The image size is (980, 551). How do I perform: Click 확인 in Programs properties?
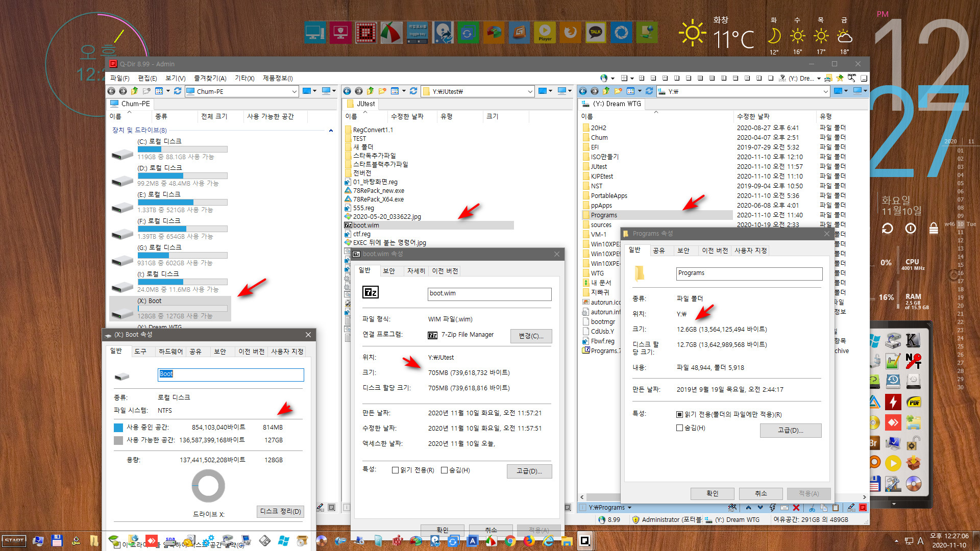(x=712, y=493)
